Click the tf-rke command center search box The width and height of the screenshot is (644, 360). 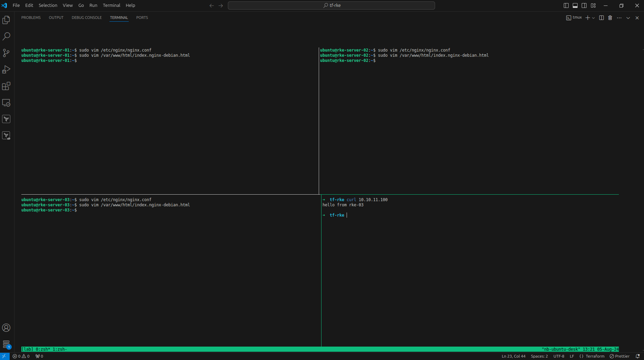tap(331, 6)
